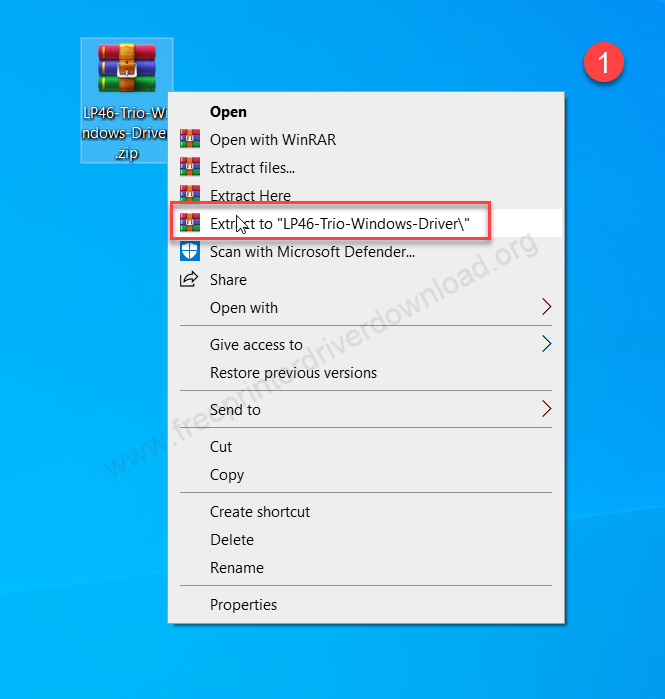Expand the Open with submenu arrow

(x=546, y=308)
